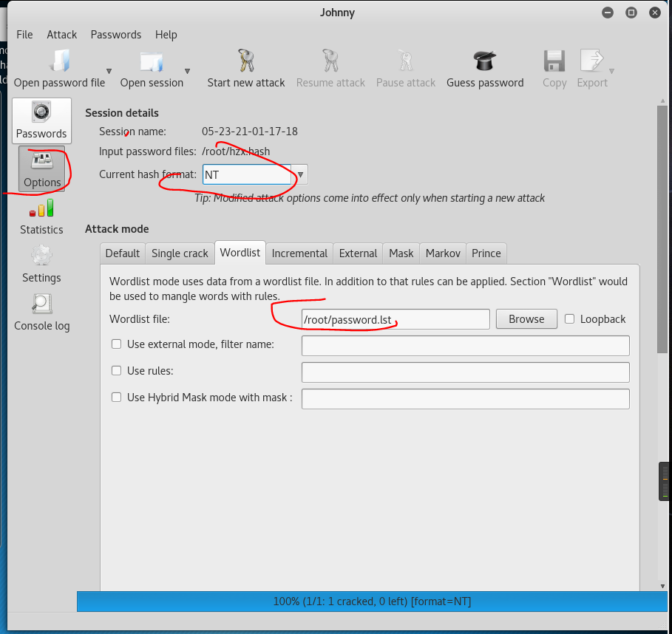Switch to the Incremental attack tab
The width and height of the screenshot is (672, 634).
tap(299, 253)
